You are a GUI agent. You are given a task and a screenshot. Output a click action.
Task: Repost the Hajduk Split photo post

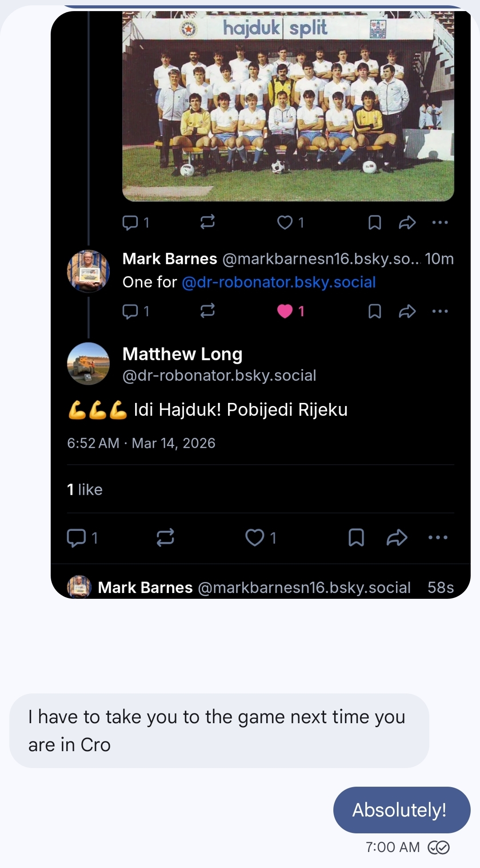(x=208, y=222)
